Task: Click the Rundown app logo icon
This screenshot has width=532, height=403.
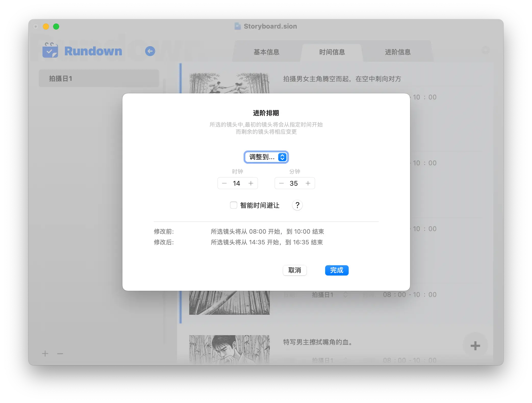Action: (50, 50)
